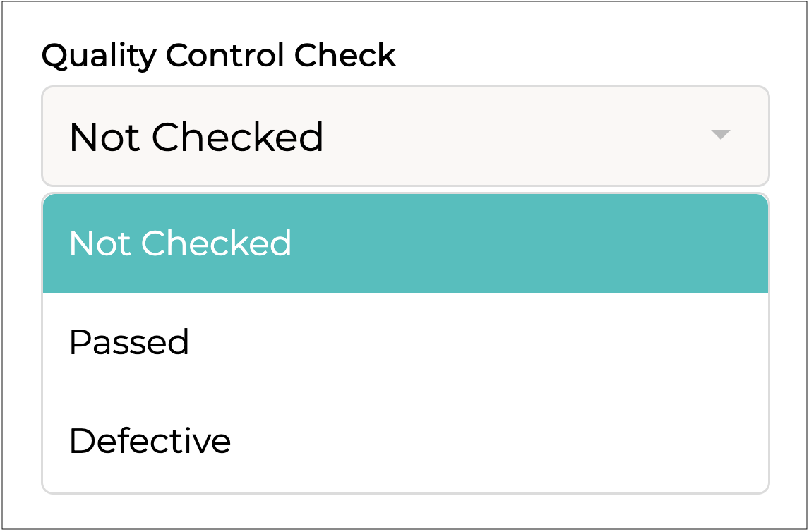Mark the quality check as Passed
Screen dimensions: 809x532
(x=405, y=342)
